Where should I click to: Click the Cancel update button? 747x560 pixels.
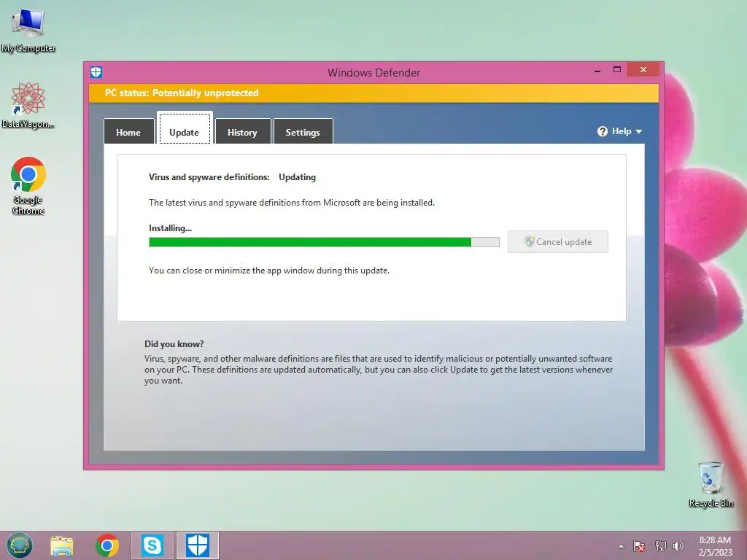557,242
